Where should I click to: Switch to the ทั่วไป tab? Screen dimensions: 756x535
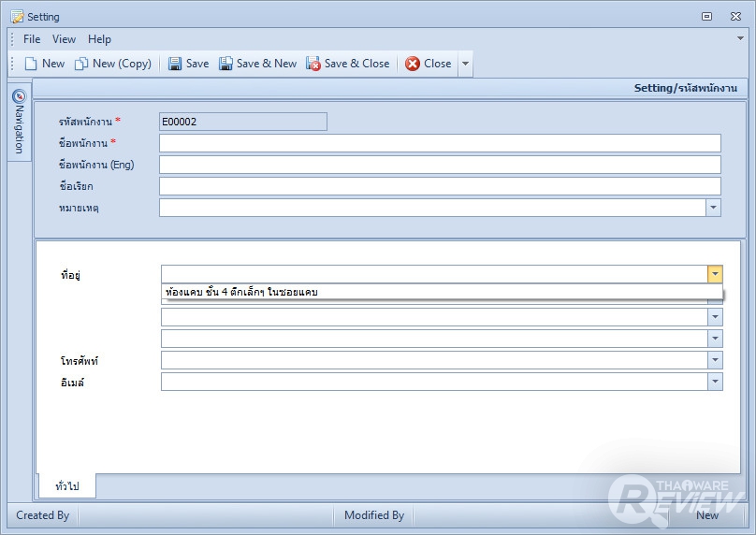coord(66,485)
